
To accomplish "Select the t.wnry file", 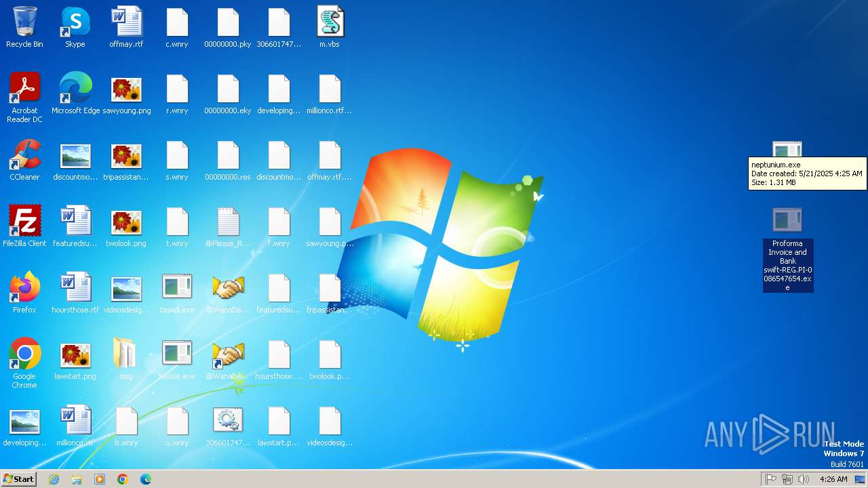I will tap(177, 226).
